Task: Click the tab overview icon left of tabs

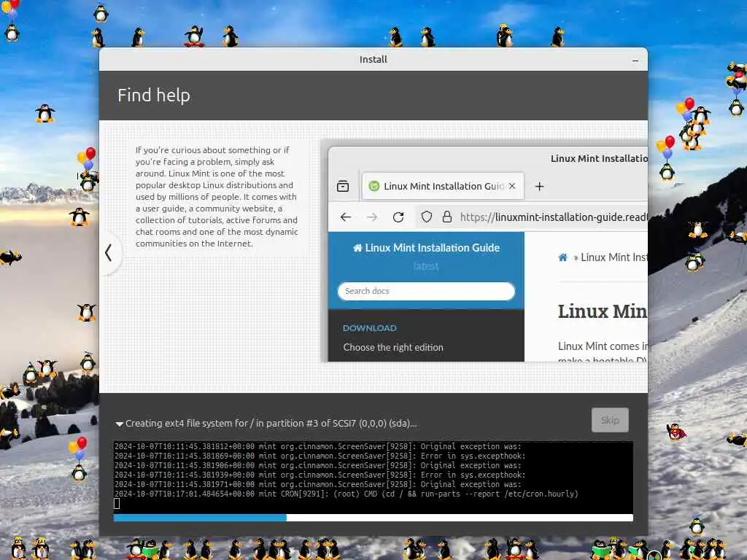Action: coord(343,186)
